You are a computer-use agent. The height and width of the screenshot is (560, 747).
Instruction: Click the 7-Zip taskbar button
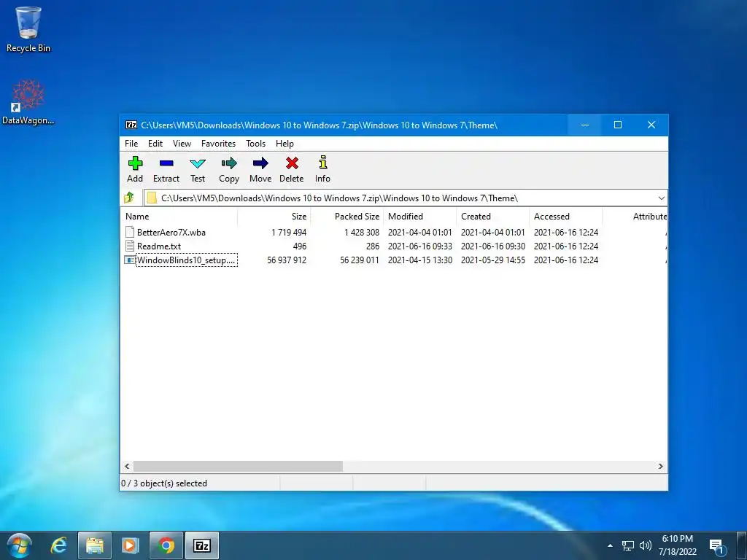(x=202, y=545)
